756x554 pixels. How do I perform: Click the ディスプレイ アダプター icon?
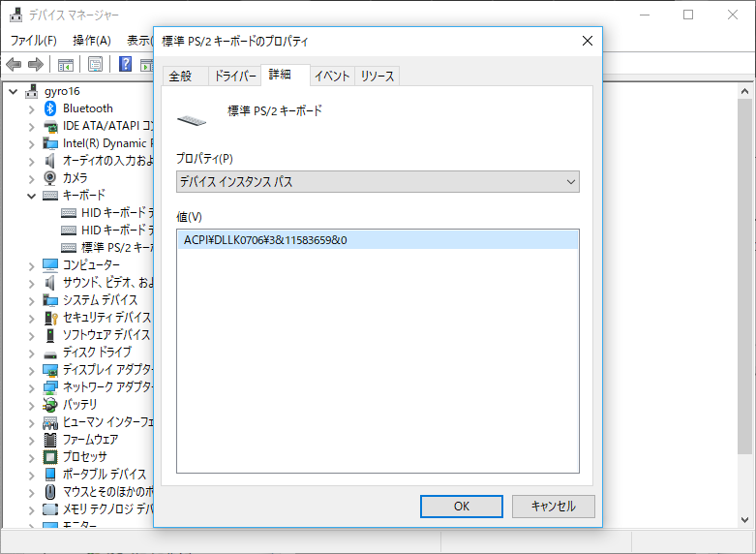click(x=50, y=370)
